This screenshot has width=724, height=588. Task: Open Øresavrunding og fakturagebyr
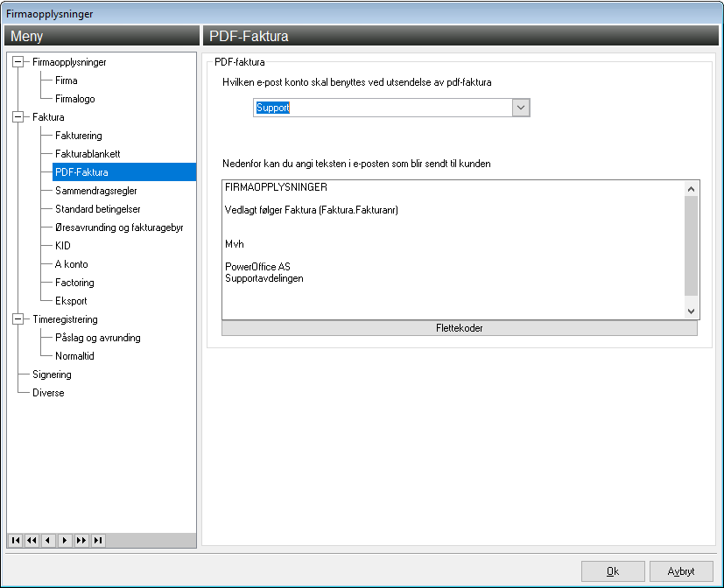[119, 227]
